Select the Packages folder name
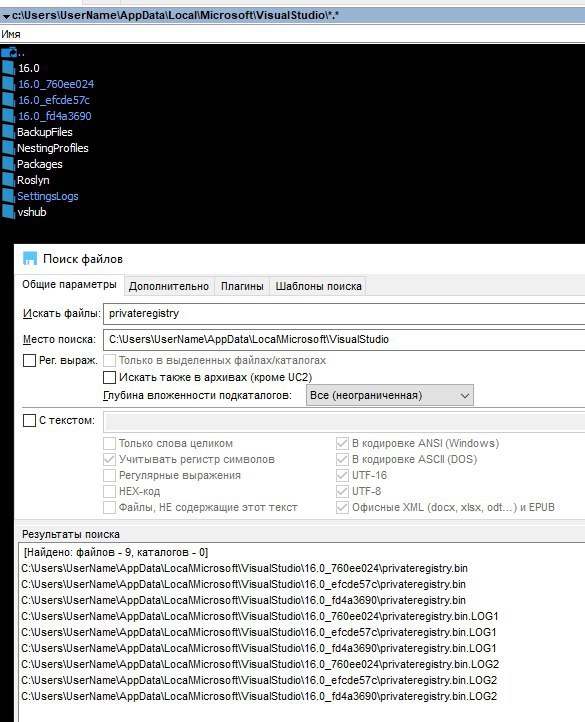 click(40, 164)
